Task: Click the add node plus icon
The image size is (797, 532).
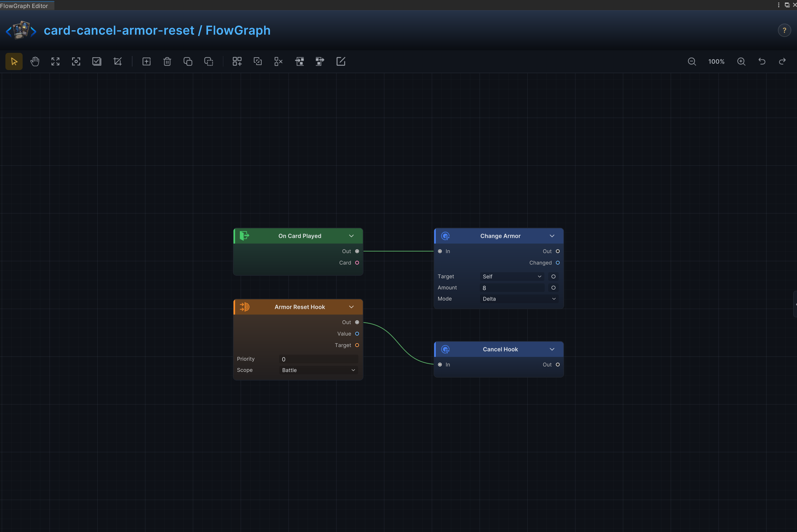Action: coord(146,61)
